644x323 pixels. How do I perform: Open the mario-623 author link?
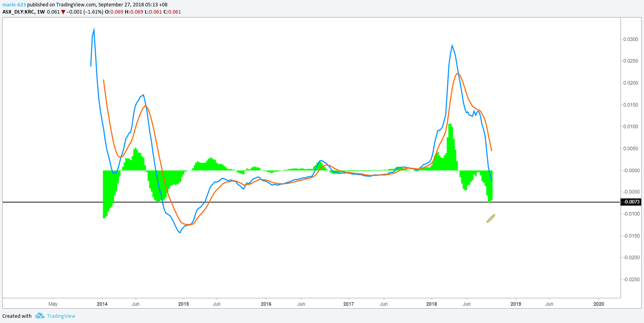(x=14, y=5)
